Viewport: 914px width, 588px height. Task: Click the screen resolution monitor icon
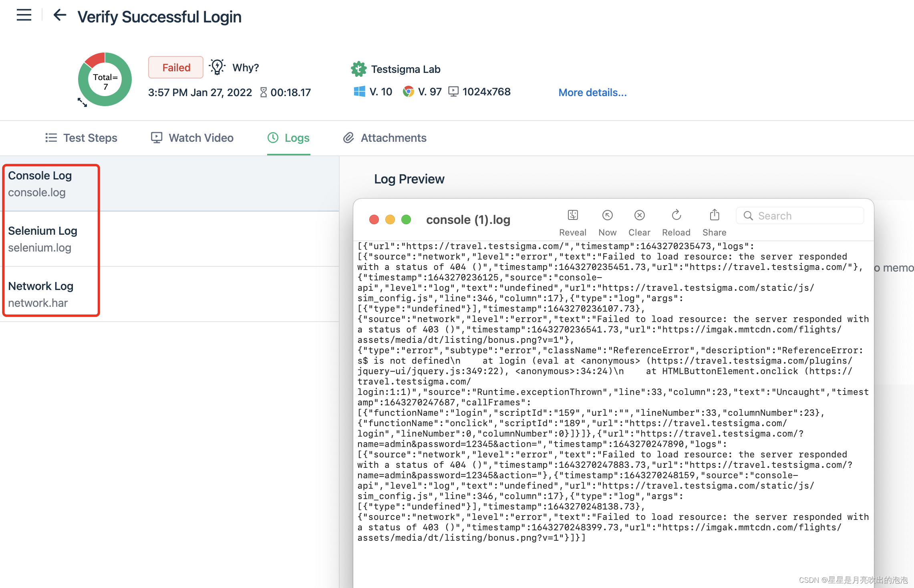point(453,92)
